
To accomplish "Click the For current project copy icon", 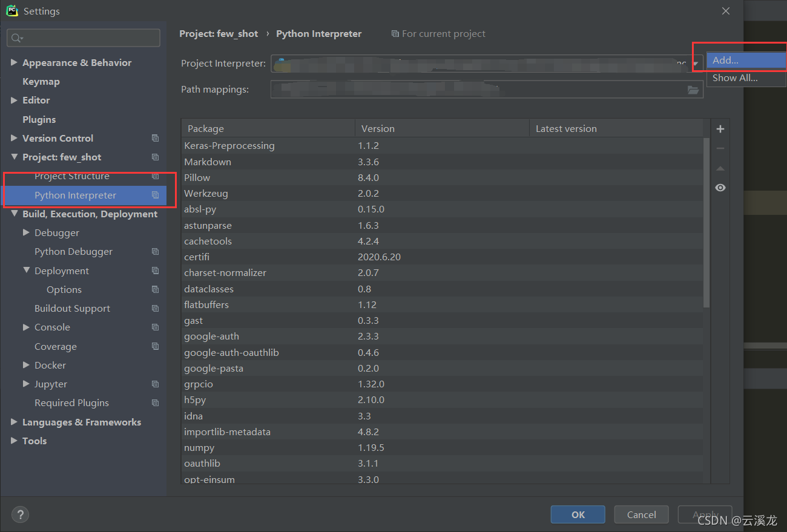I will pos(395,34).
